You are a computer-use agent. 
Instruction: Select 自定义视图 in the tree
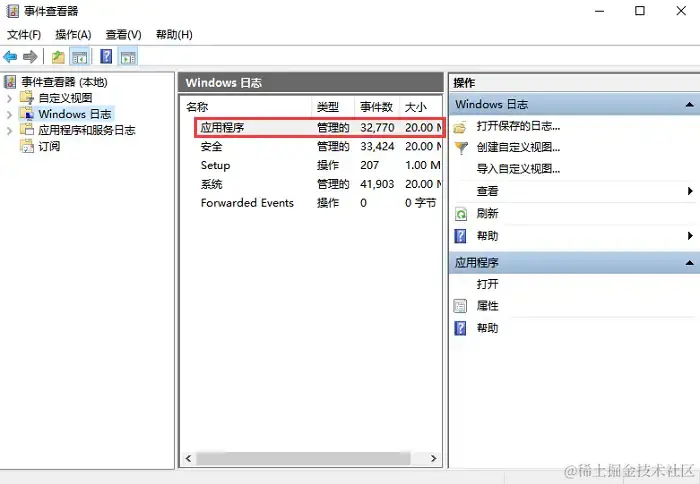tap(65, 98)
